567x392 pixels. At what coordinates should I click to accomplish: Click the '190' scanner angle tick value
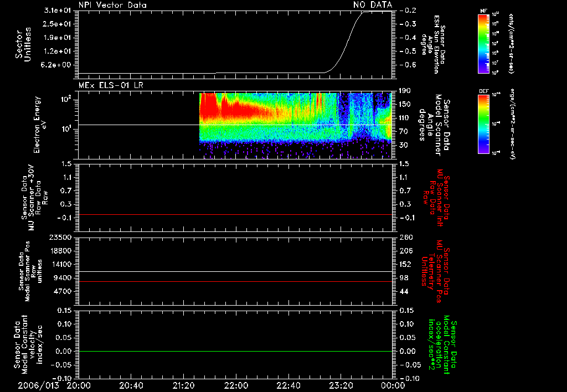[x=405, y=90]
